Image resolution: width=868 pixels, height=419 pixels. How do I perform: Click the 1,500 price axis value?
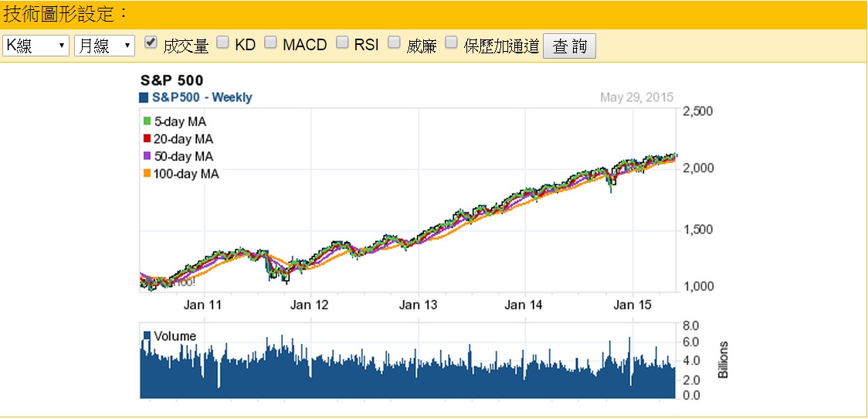click(698, 230)
